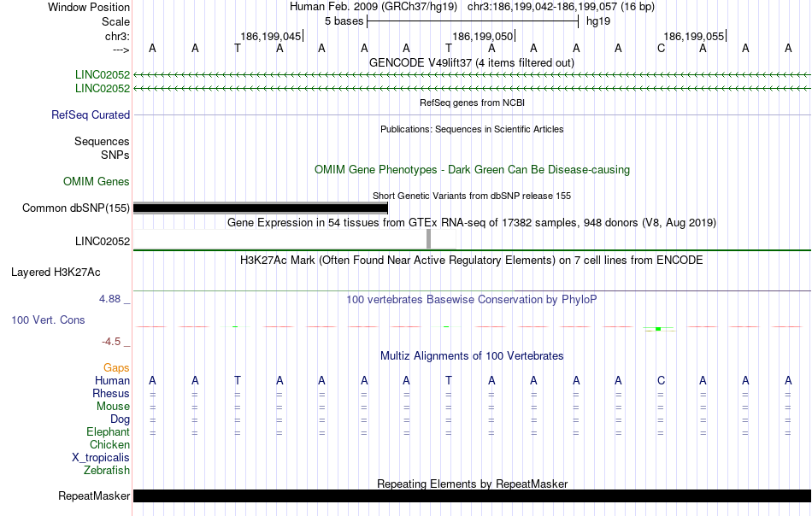Click the 186,199,055 ruler coordinate
This screenshot has height=516, width=812.
coord(694,36)
